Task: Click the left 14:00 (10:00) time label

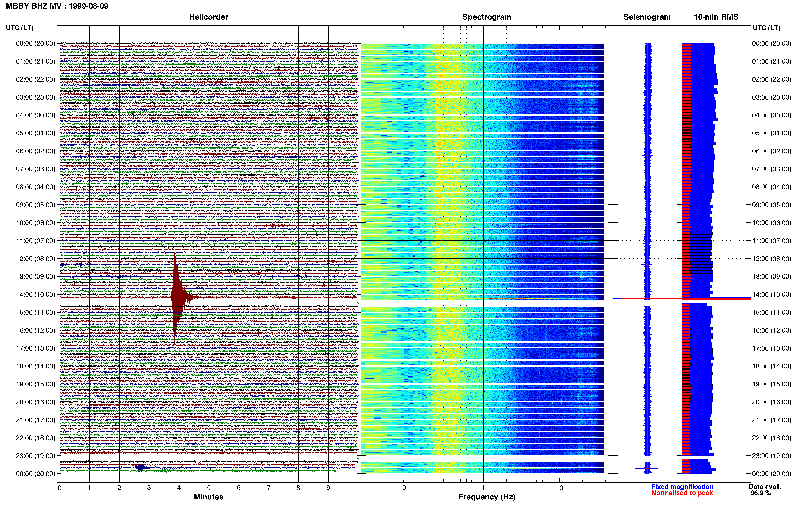Action: point(36,295)
